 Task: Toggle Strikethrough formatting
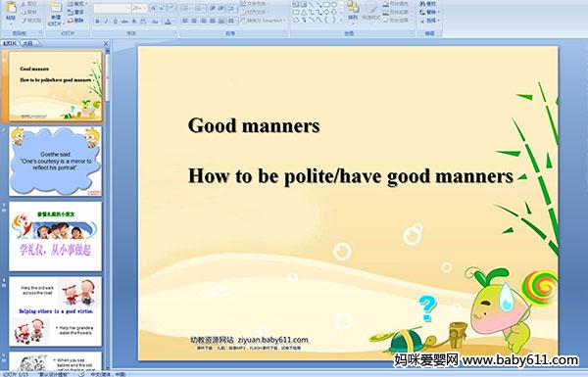pyautogui.click(x=124, y=22)
